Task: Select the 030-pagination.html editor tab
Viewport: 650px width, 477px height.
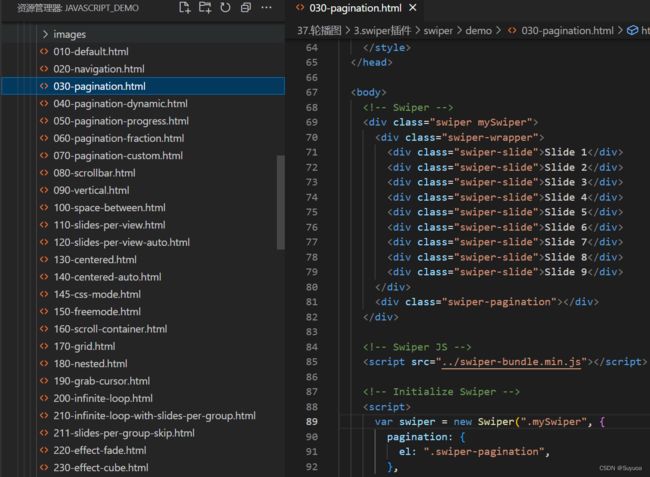Action: (x=355, y=8)
